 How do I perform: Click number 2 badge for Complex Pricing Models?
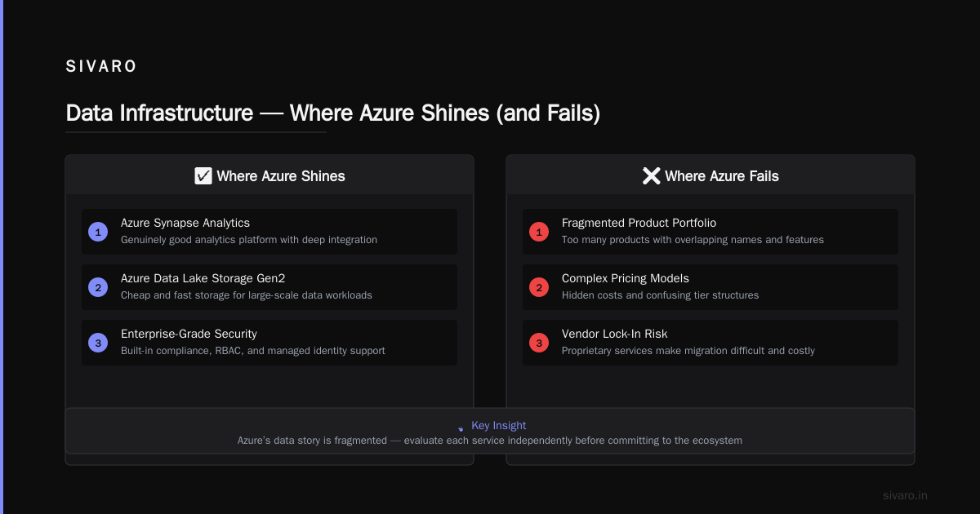539,287
